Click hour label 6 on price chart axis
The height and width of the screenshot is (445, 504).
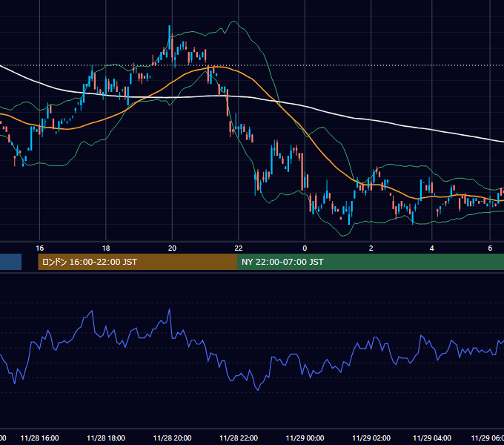(x=490, y=248)
